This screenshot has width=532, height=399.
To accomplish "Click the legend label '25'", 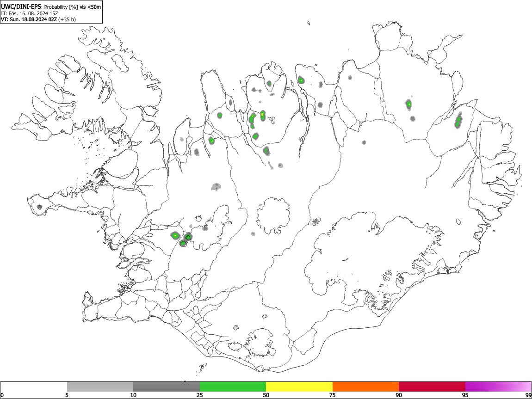I will 200,395.
